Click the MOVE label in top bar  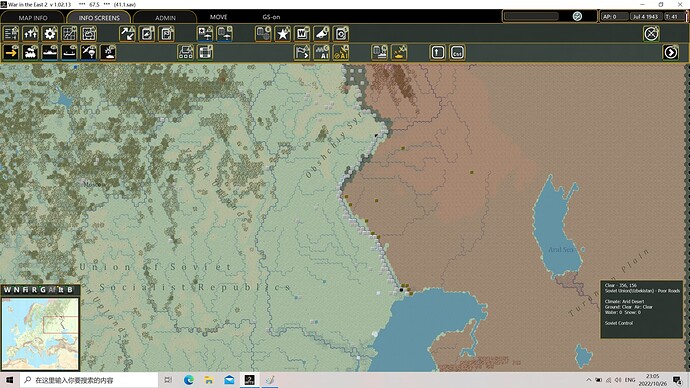pyautogui.click(x=218, y=17)
